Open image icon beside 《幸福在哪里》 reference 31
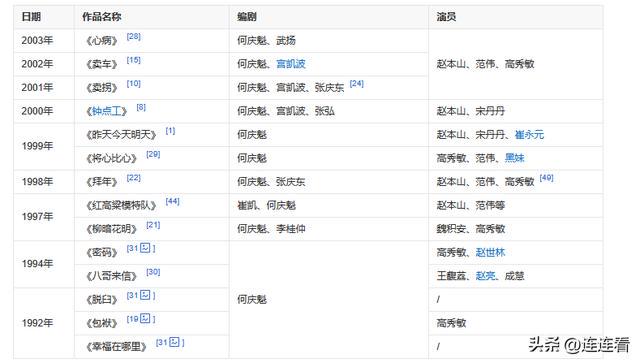The width and height of the screenshot is (640, 363). click(x=174, y=342)
